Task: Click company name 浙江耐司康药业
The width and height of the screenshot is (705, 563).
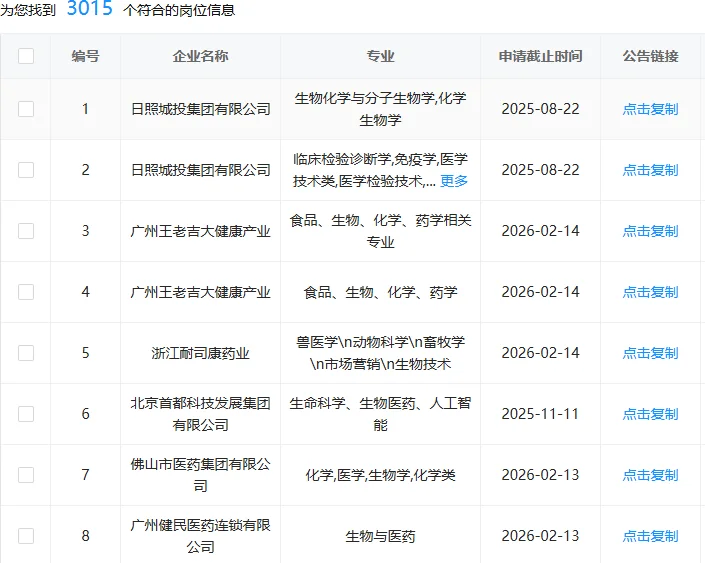Action: [201, 353]
